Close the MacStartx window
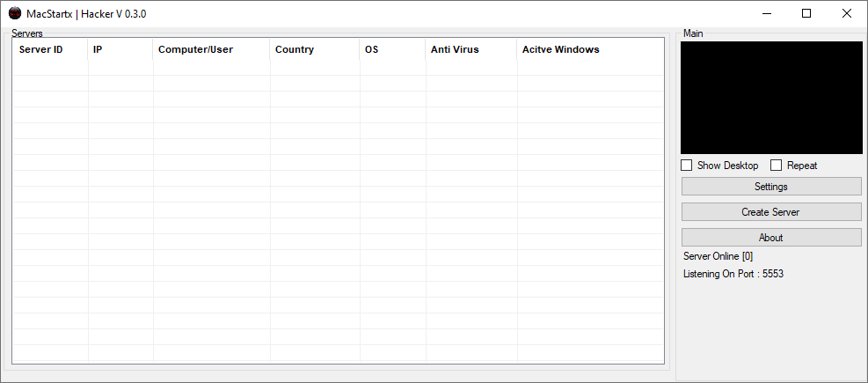This screenshot has width=868, height=383. click(846, 13)
